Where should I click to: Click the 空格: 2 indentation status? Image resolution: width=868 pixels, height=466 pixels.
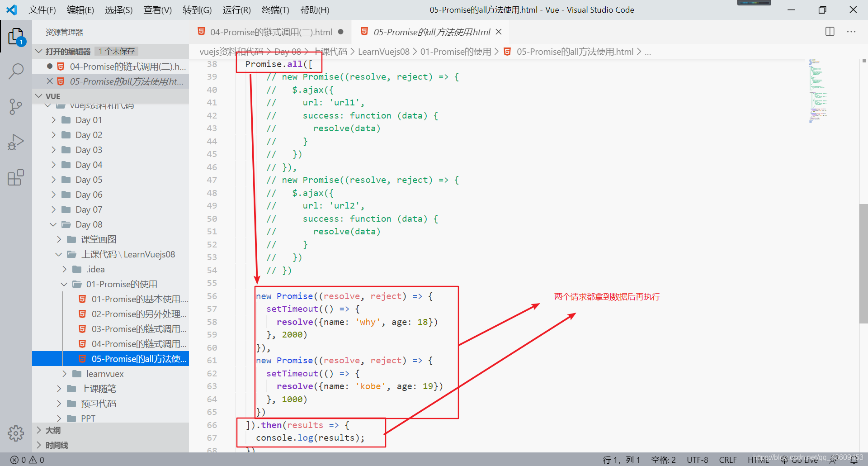(x=663, y=460)
